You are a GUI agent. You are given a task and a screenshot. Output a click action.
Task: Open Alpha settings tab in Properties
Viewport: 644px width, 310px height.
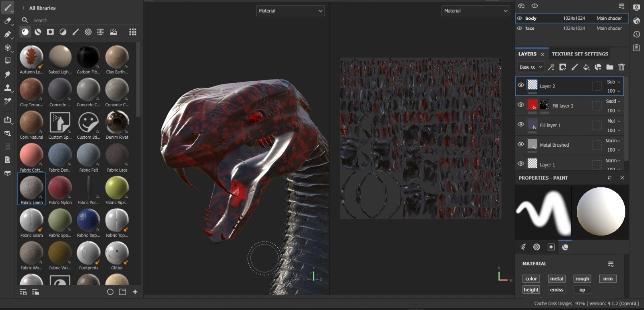coord(537,247)
